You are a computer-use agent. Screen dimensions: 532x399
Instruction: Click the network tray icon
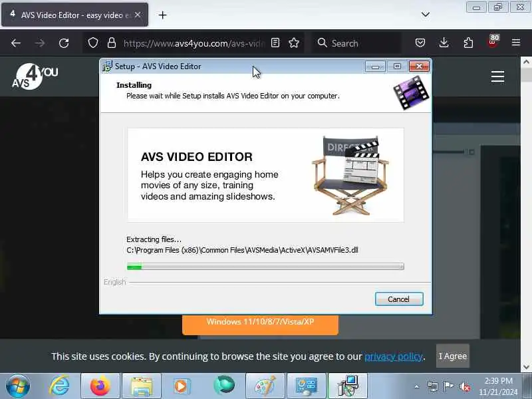tap(433, 386)
